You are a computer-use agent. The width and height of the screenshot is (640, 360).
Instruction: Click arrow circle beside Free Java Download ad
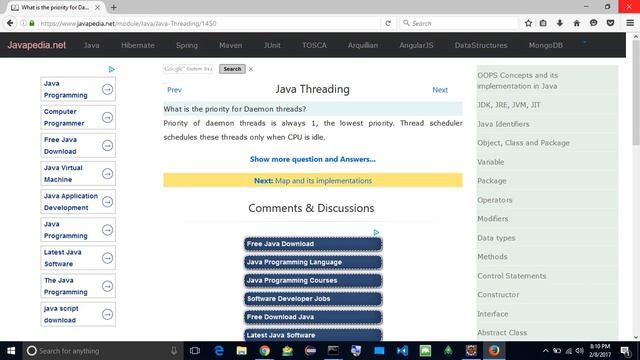coord(107,146)
